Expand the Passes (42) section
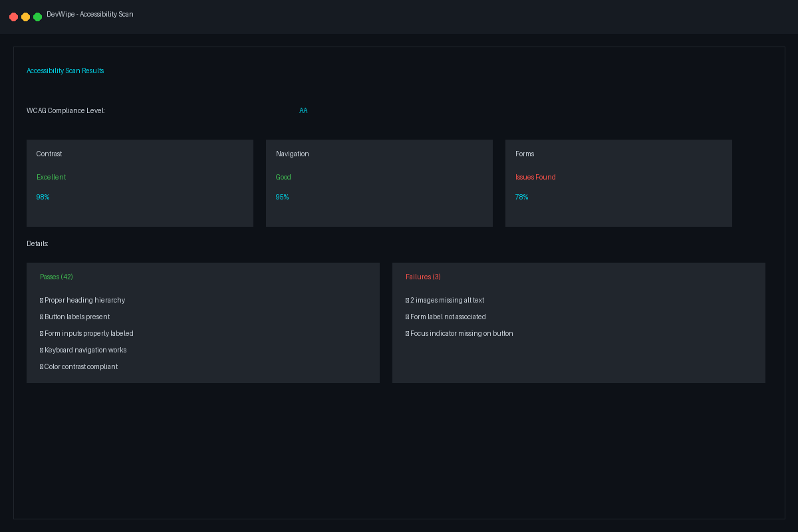The width and height of the screenshot is (798, 532). (57, 277)
